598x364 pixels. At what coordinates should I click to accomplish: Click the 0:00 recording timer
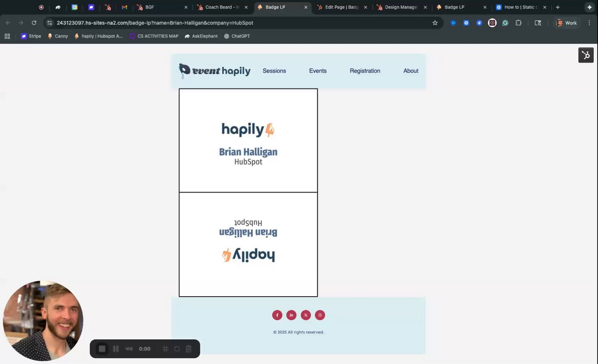145,349
